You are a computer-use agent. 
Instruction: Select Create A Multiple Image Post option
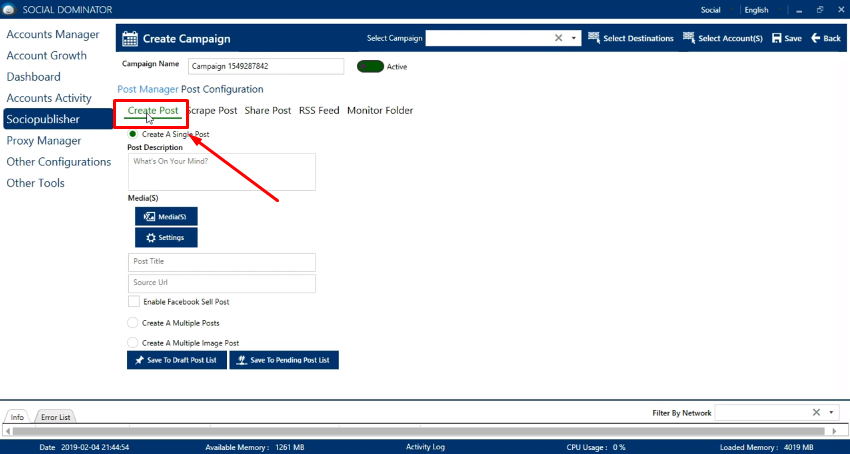[x=133, y=343]
